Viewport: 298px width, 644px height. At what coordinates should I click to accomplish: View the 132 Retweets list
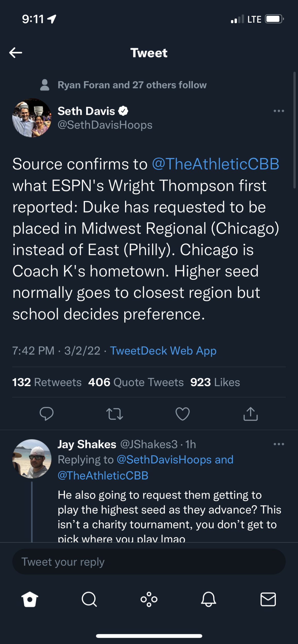(x=47, y=382)
